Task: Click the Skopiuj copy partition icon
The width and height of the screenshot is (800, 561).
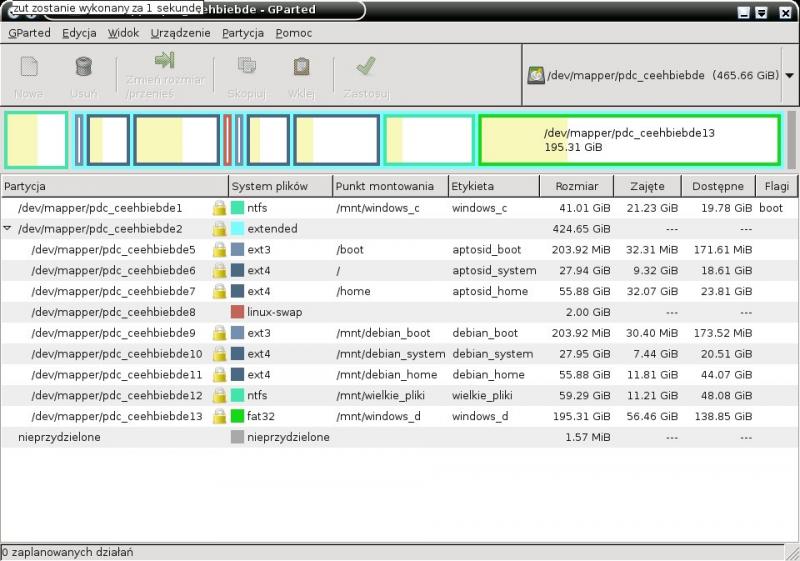Action: (246, 67)
